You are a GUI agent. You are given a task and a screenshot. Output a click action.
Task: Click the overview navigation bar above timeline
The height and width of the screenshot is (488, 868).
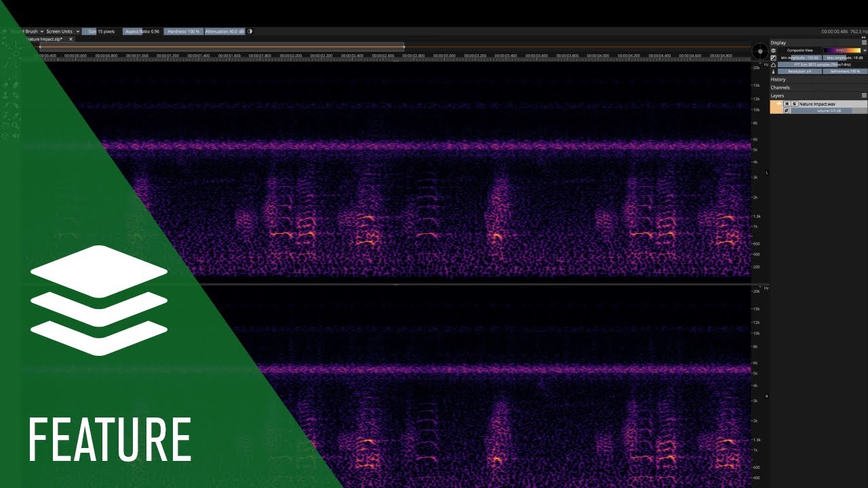tap(221, 47)
